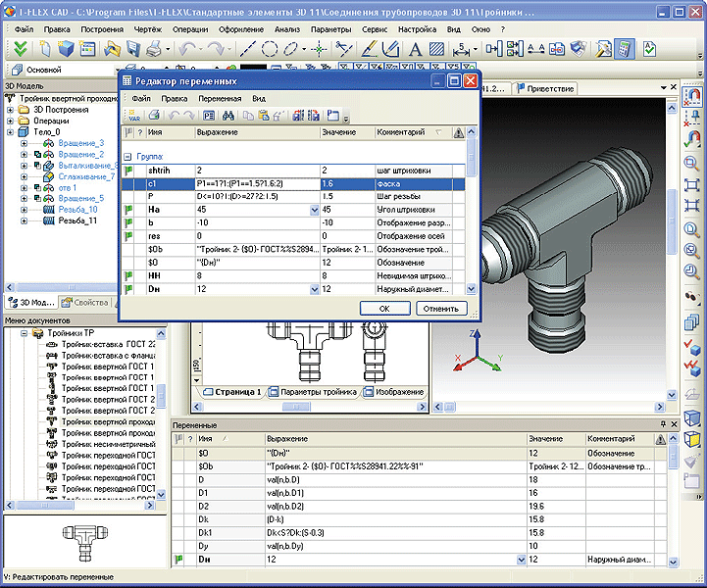This screenshot has width=707, height=588.
Task: Switch to the Изображение page tab
Action: click(394, 392)
